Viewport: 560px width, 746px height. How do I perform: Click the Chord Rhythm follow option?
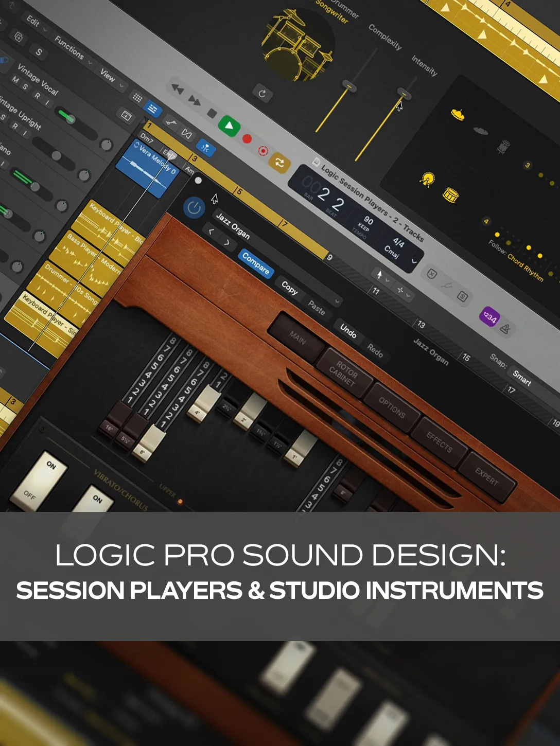click(525, 267)
